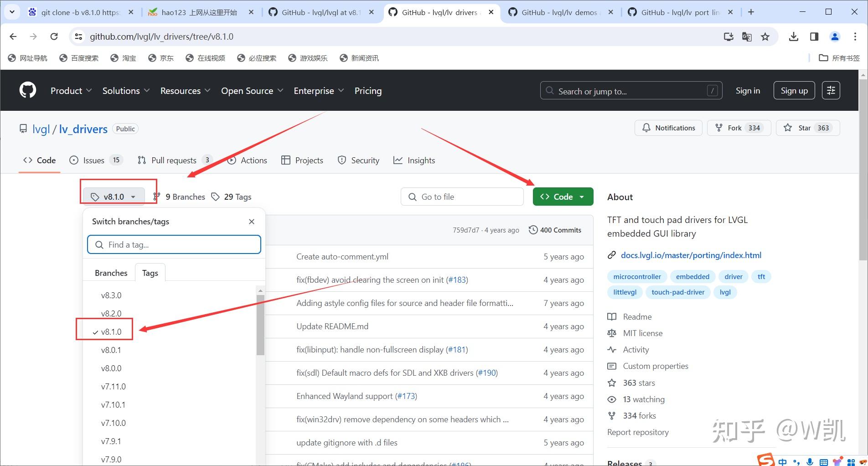Open docs.lvgl.io porting link

pyautogui.click(x=691, y=255)
